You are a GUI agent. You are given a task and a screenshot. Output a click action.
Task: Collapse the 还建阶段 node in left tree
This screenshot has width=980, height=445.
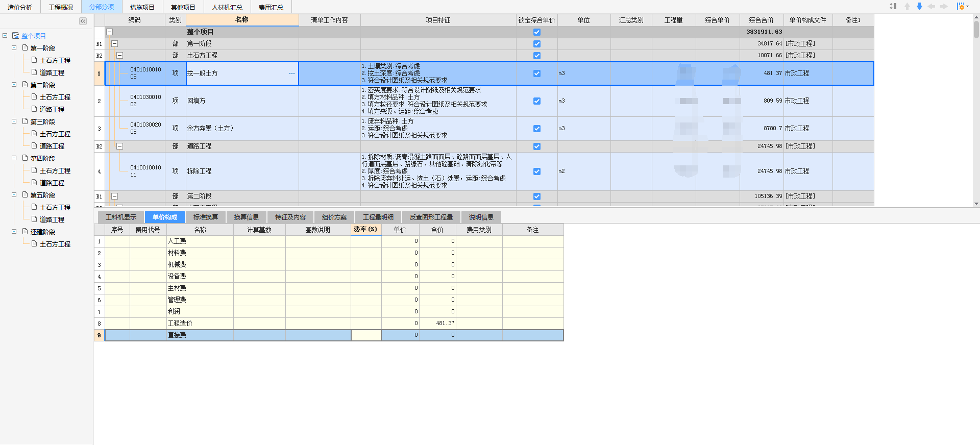click(x=14, y=232)
